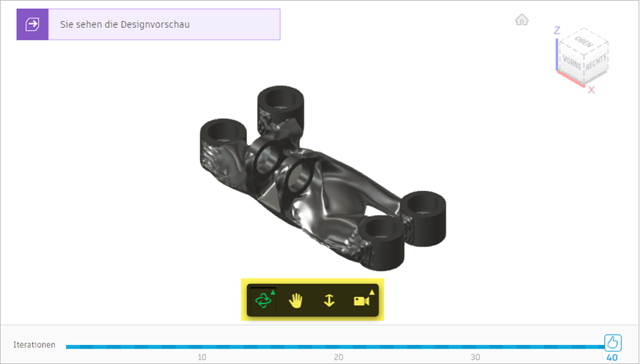Viewport: 640px width, 364px height.
Task: Click the thumbs-up iteration marker
Action: [x=613, y=343]
